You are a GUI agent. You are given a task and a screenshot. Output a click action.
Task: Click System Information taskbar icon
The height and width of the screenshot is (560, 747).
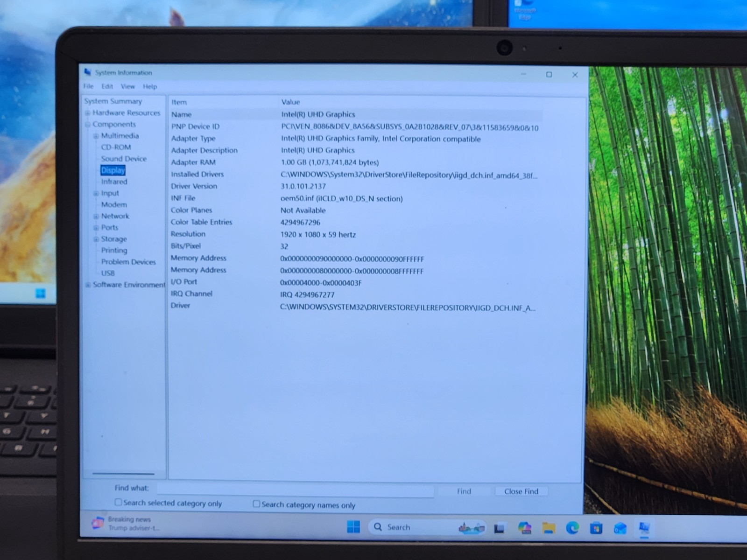click(644, 528)
